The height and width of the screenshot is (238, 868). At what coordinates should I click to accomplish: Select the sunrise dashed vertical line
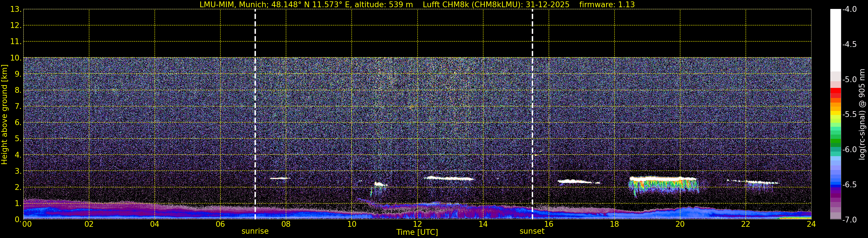point(255,114)
